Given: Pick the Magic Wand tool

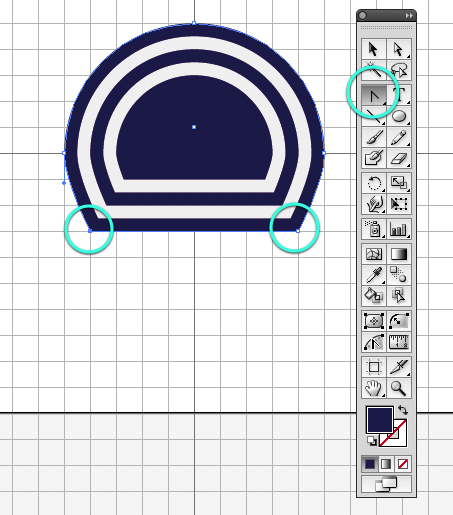Looking at the screenshot, I should pos(374,70).
